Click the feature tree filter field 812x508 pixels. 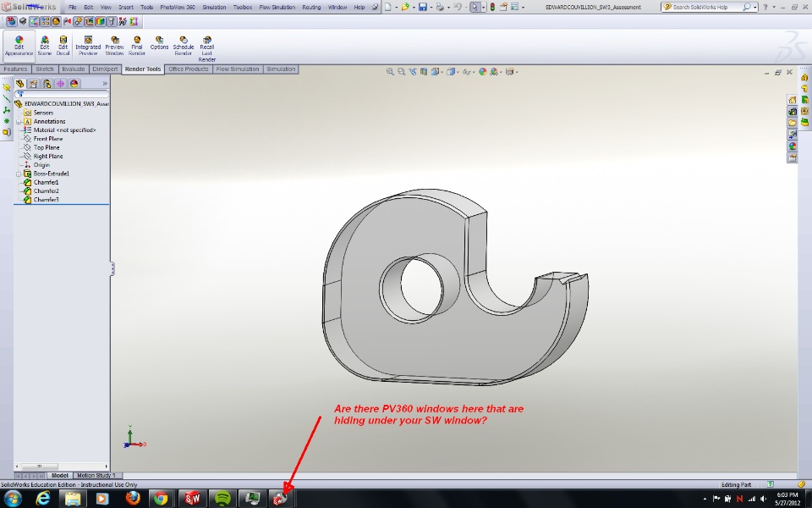click(62, 94)
